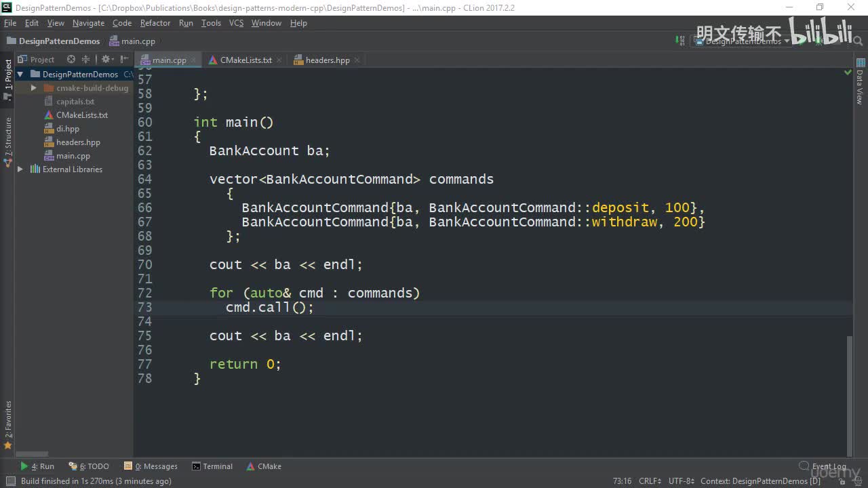This screenshot has height=488, width=868.
Task: Click the 'Build finished' status bar message
Action: (x=96, y=481)
